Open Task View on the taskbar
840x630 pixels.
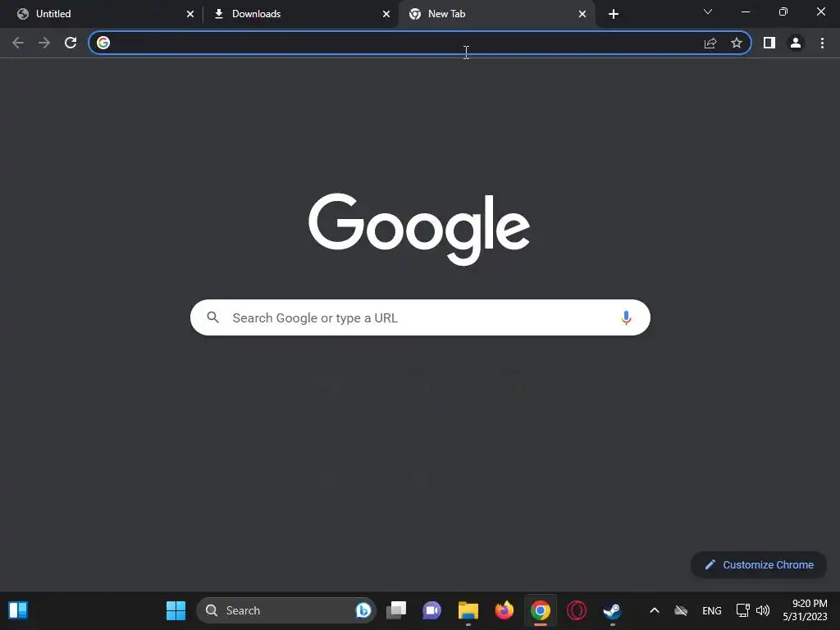click(396, 610)
